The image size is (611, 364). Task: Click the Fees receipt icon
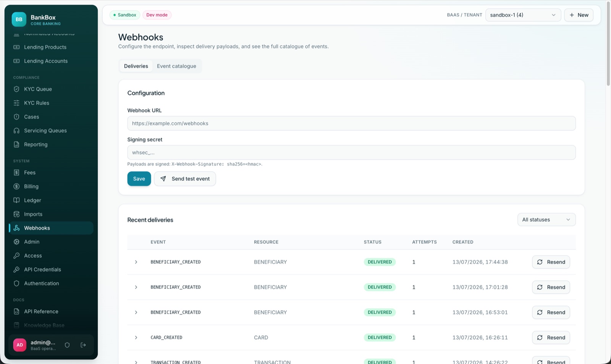(x=16, y=173)
